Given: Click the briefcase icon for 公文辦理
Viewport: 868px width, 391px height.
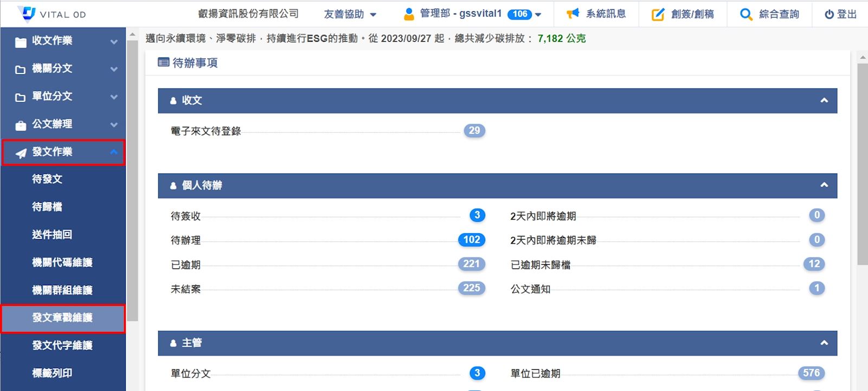Looking at the screenshot, I should [21, 125].
